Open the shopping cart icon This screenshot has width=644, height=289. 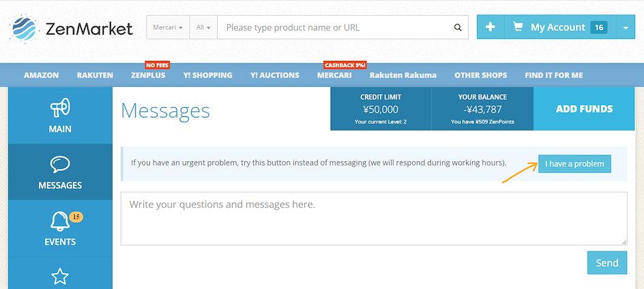click(x=518, y=27)
